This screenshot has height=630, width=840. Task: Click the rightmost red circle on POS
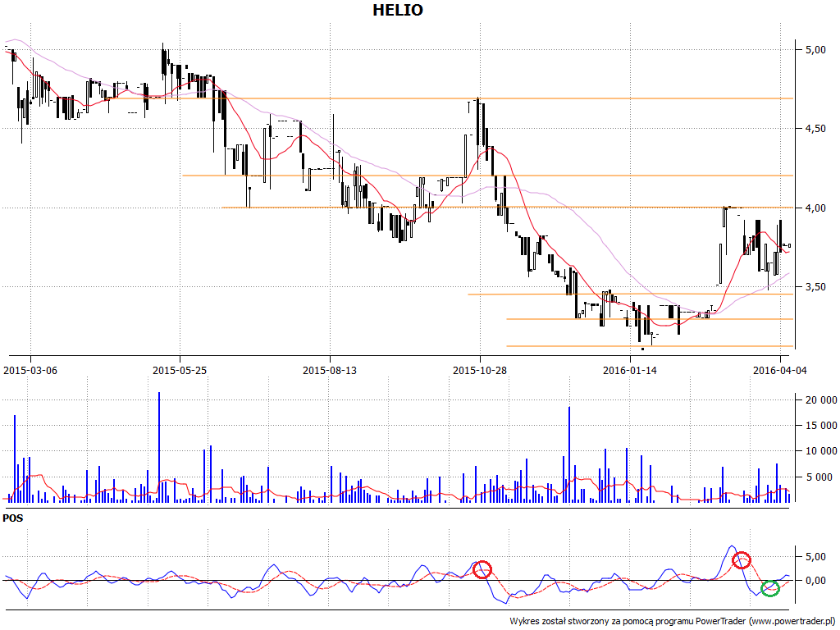pos(742,560)
